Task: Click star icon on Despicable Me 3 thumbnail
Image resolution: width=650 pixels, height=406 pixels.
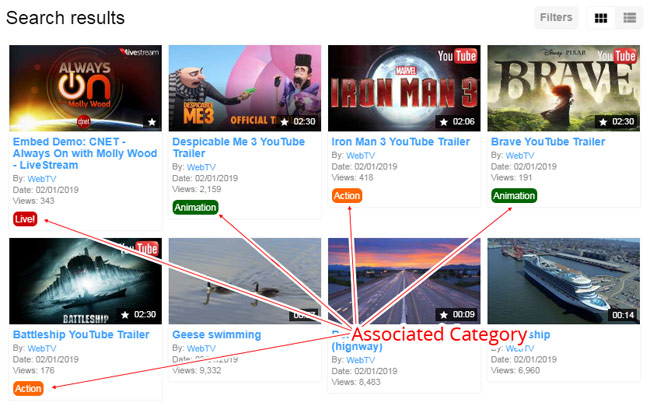Action: [x=284, y=122]
